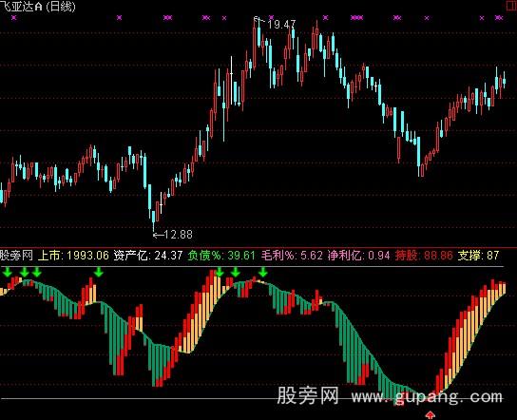Click the red square box in top-right corner
This screenshot has width=517, height=420.
(x=511, y=6)
